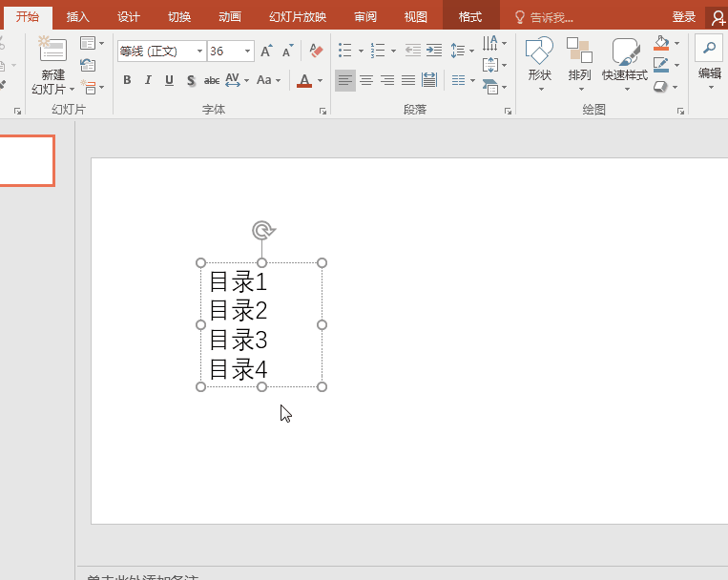Clear all text formatting with the eraser icon
This screenshot has width=728, height=580.
click(317, 51)
